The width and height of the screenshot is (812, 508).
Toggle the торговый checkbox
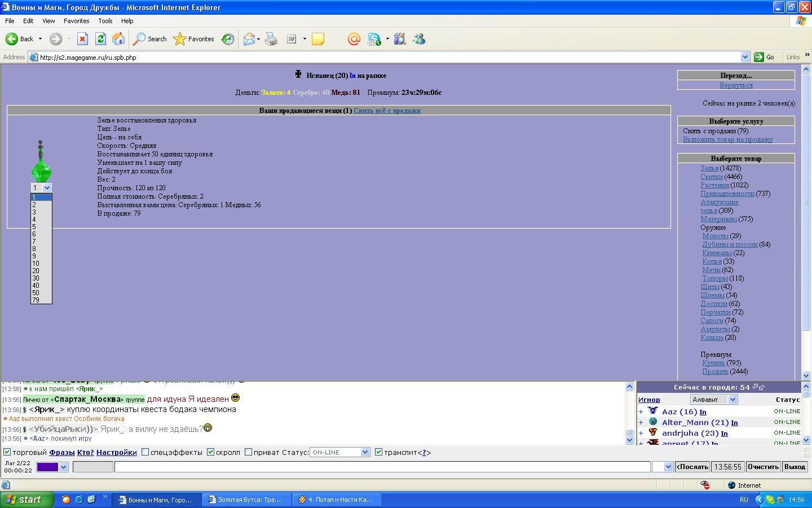coord(7,452)
